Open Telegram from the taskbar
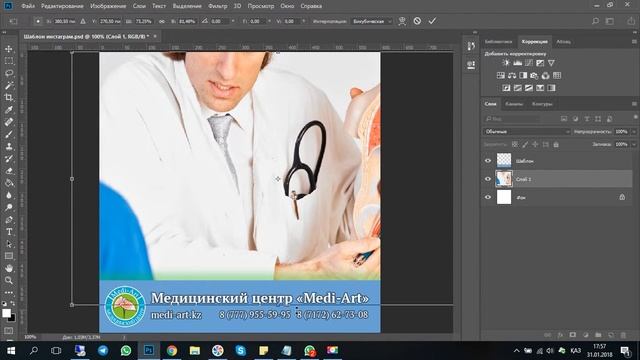Viewport: 640px width, 360px height. click(103, 350)
